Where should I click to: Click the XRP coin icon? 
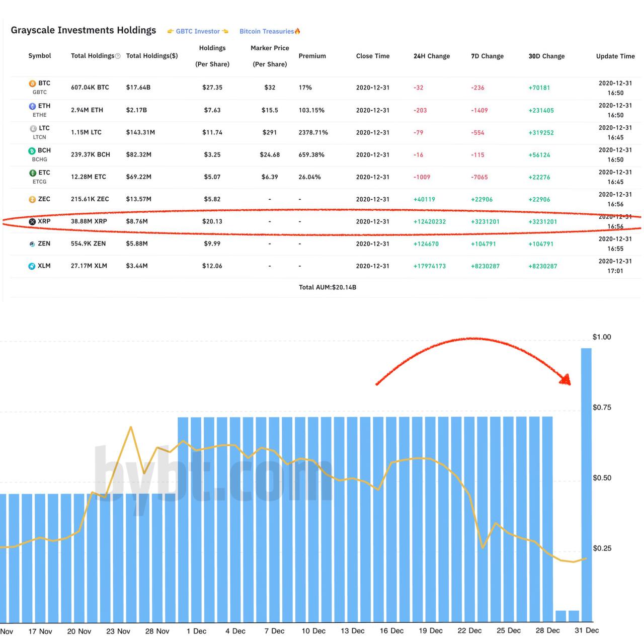[32, 221]
